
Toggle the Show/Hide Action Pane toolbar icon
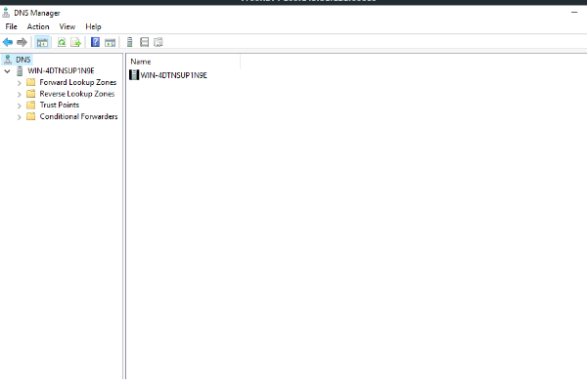(110, 42)
